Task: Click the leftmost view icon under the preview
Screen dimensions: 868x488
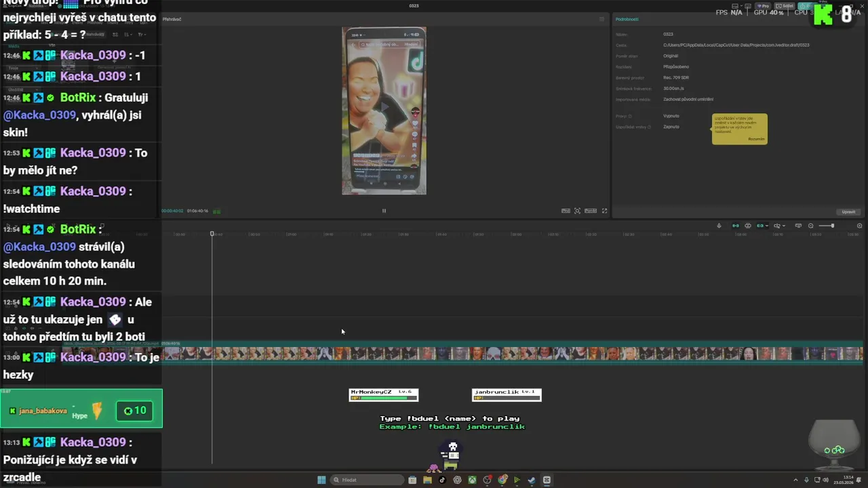Action: tap(566, 211)
